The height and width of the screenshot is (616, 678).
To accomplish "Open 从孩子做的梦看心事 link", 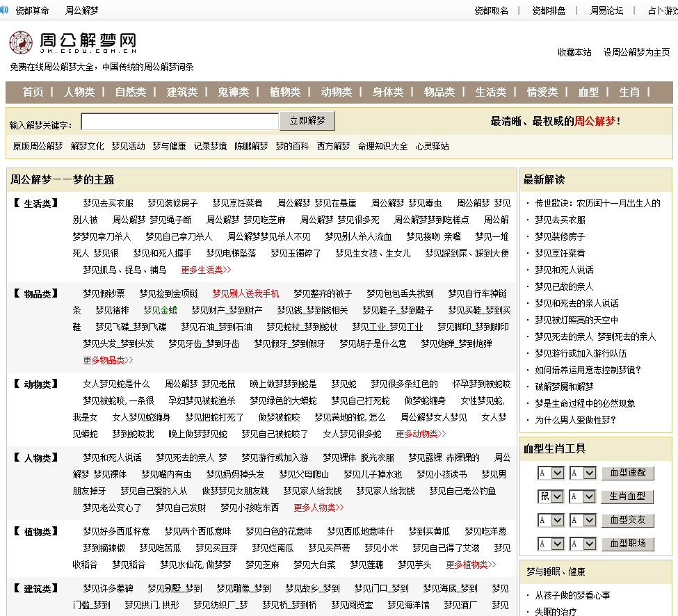I will pyautogui.click(x=572, y=595).
